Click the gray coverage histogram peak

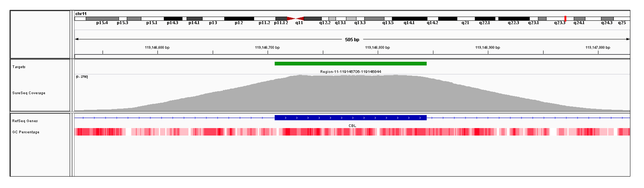pyautogui.click(x=352, y=93)
